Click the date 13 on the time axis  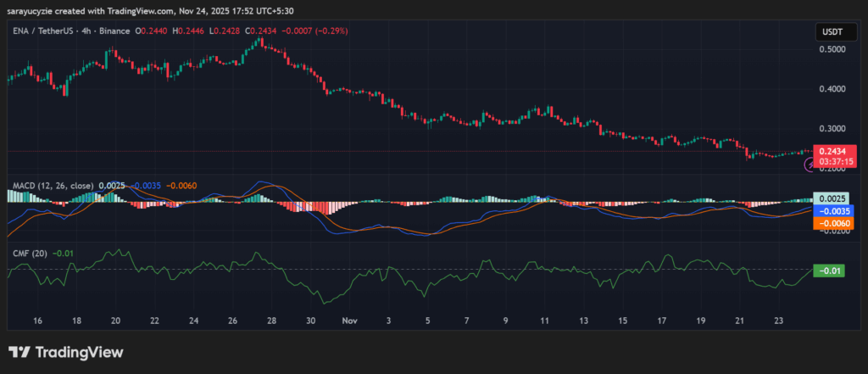pyautogui.click(x=583, y=321)
